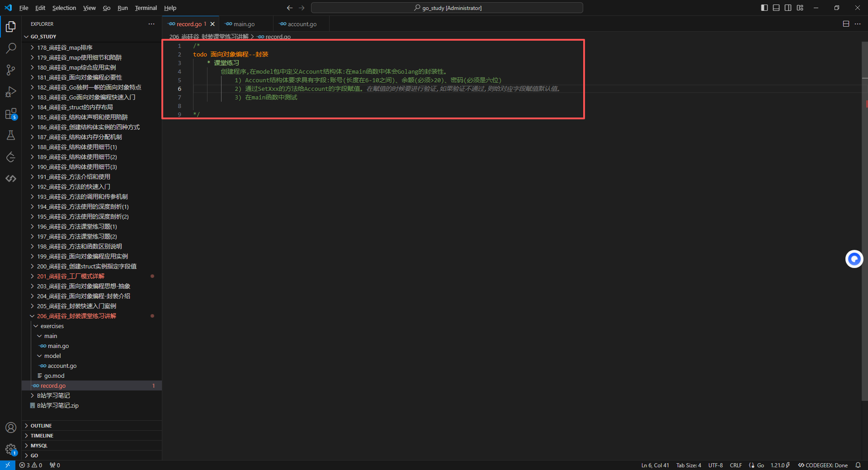The width and height of the screenshot is (868, 470).
Task: Expand the B站学习笔记 folder
Action: [x=92, y=395]
